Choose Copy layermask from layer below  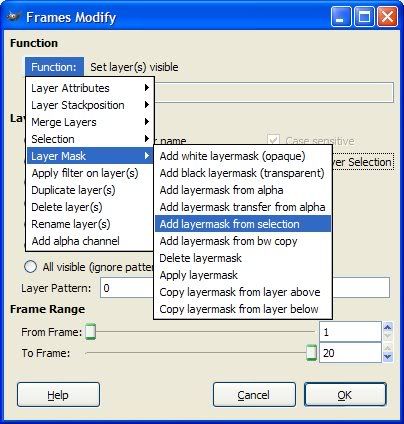(x=243, y=309)
